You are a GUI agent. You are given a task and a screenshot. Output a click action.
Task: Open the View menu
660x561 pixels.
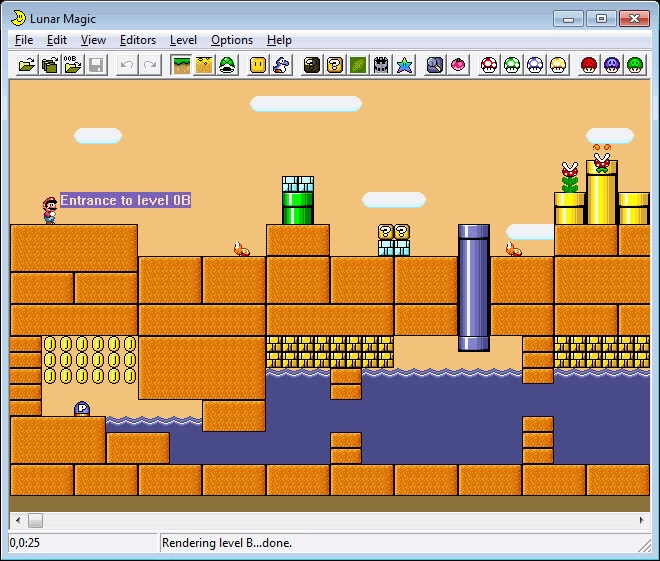(93, 40)
